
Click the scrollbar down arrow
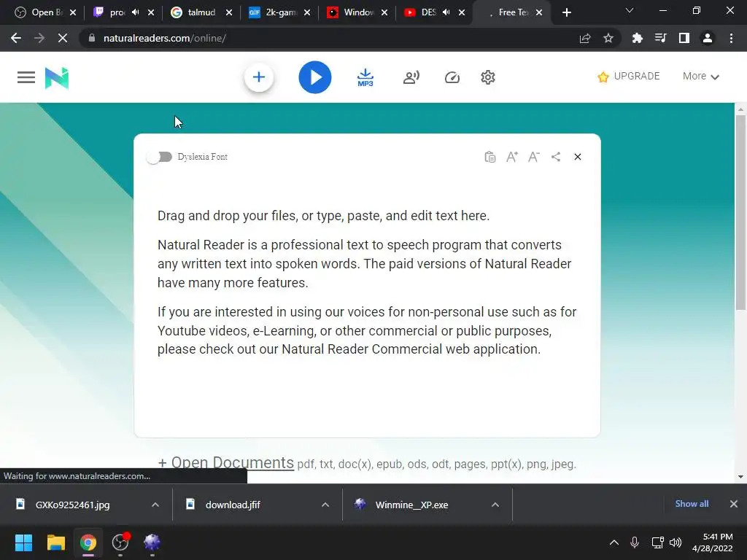(x=740, y=476)
